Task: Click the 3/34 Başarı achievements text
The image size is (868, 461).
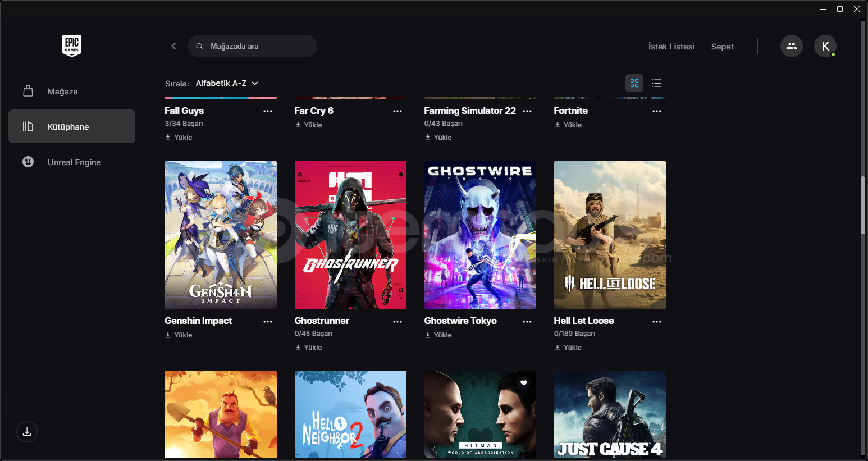Action: tap(184, 124)
